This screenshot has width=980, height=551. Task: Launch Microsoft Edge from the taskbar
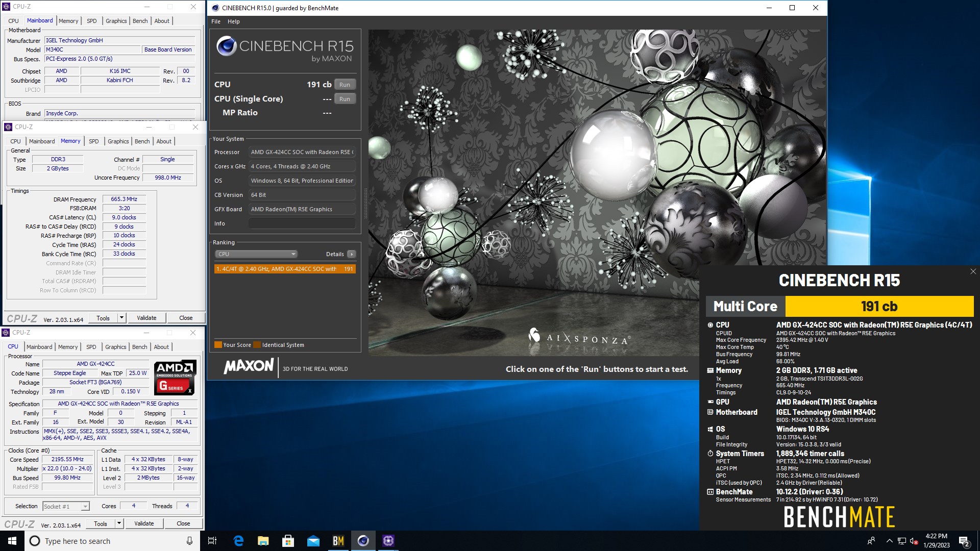click(x=238, y=541)
